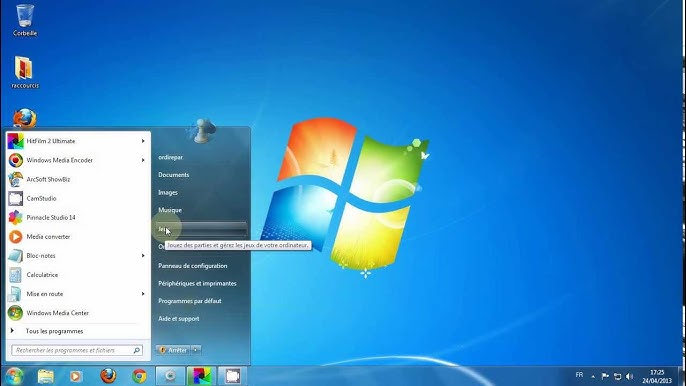This screenshot has height=386, width=686.
Task: Click the volume speaker tray icon
Action: [x=630, y=376]
